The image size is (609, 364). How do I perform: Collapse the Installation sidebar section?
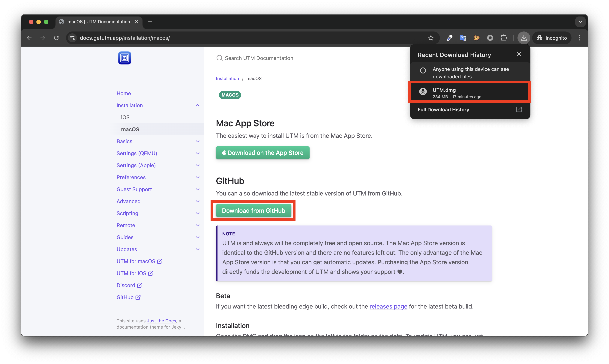(197, 105)
